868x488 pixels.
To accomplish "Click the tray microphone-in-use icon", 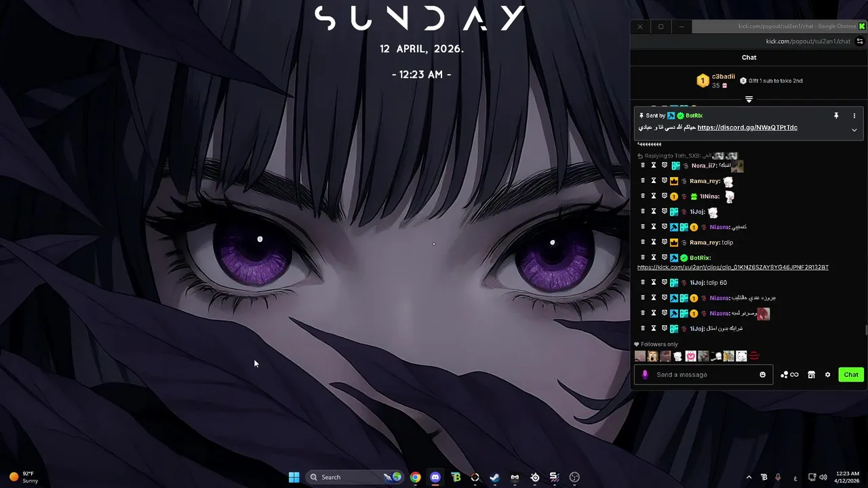I will [778, 477].
